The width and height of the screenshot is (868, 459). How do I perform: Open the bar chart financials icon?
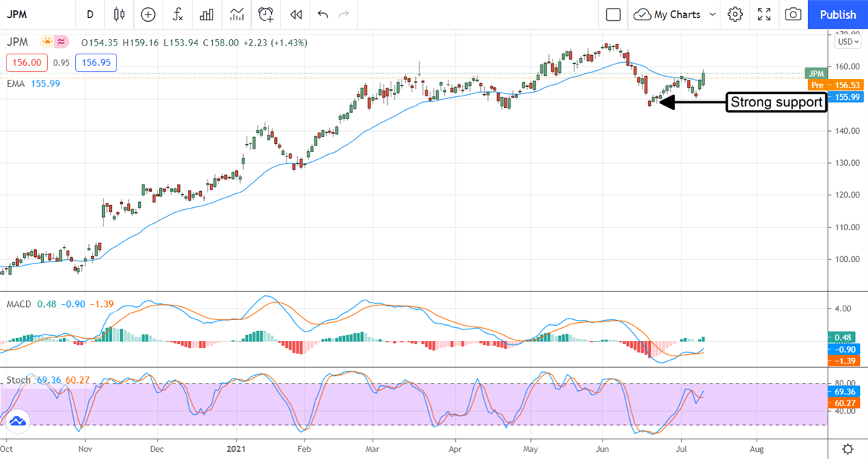pos(207,14)
